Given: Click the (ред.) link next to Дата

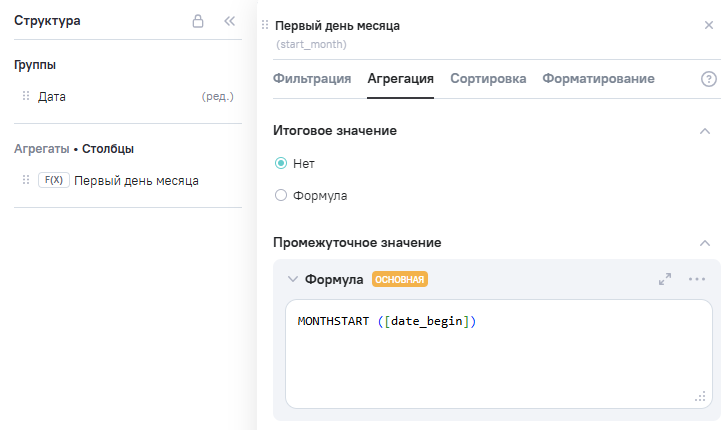Looking at the screenshot, I should point(217,97).
